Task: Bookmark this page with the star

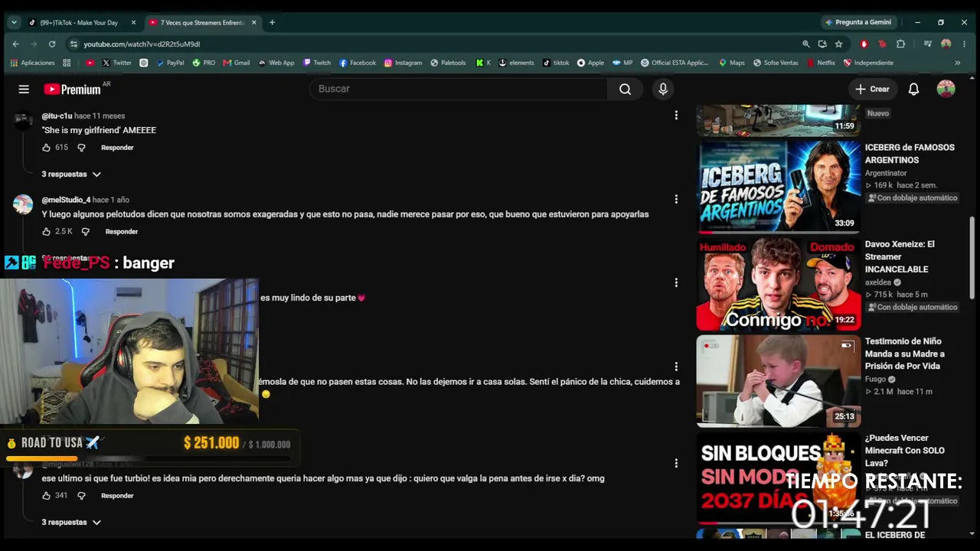Action: (x=838, y=44)
